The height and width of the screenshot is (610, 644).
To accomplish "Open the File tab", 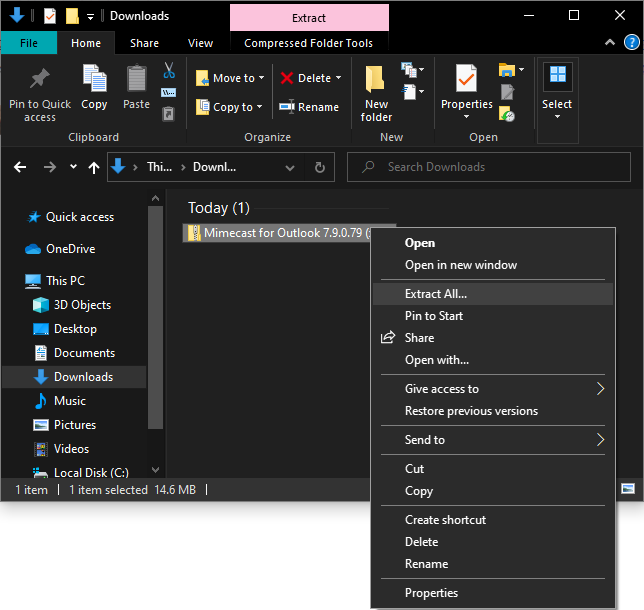I will 29,43.
